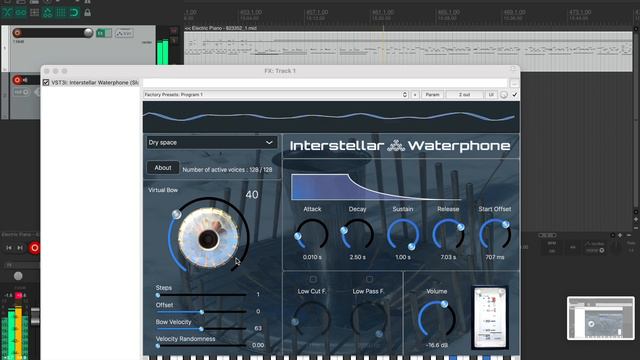Click the Sustain knob
The height and width of the screenshot is (360, 640).
(403, 234)
